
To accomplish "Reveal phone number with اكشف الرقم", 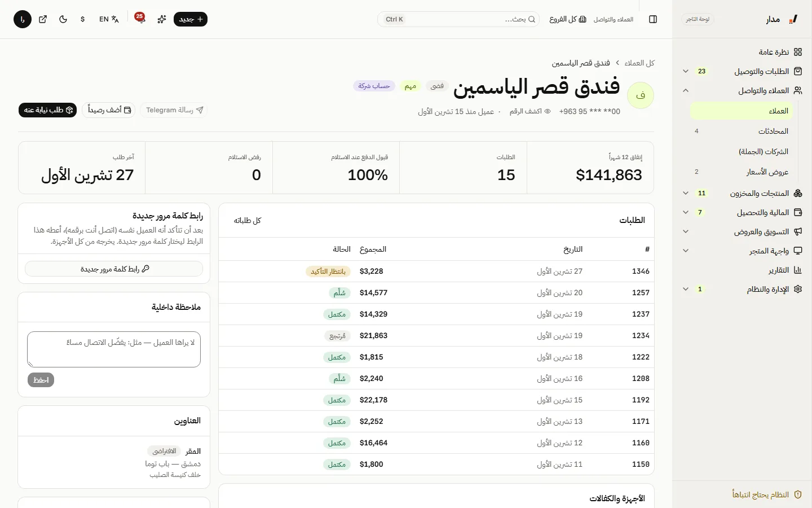I will pyautogui.click(x=530, y=111).
